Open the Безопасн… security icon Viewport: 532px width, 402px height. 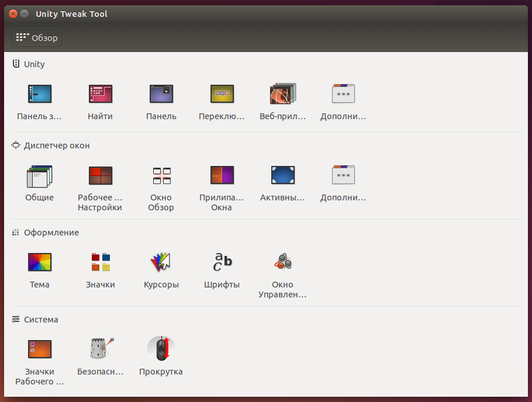click(102, 348)
